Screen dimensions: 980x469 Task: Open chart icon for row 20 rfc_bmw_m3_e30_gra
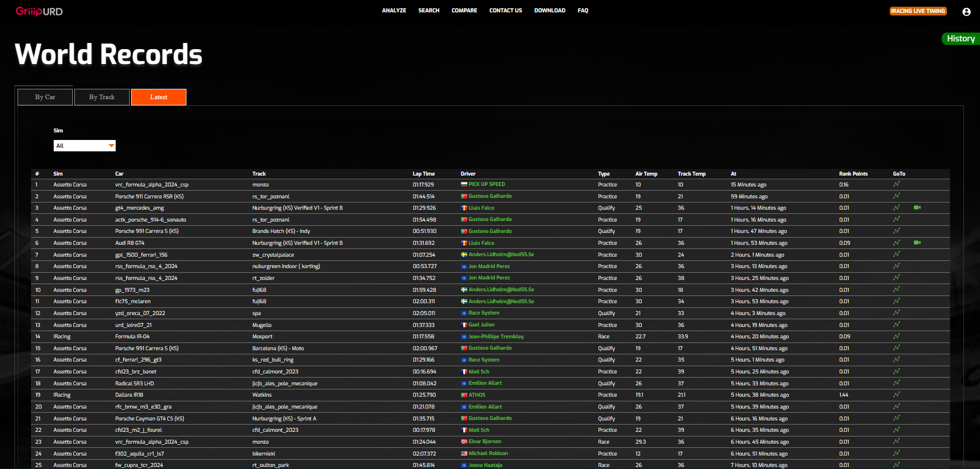click(896, 407)
